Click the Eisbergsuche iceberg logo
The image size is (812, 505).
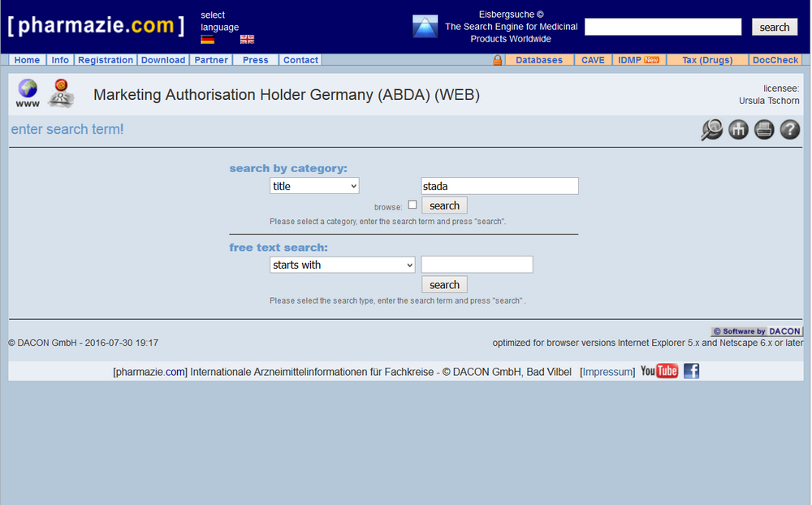[425, 26]
